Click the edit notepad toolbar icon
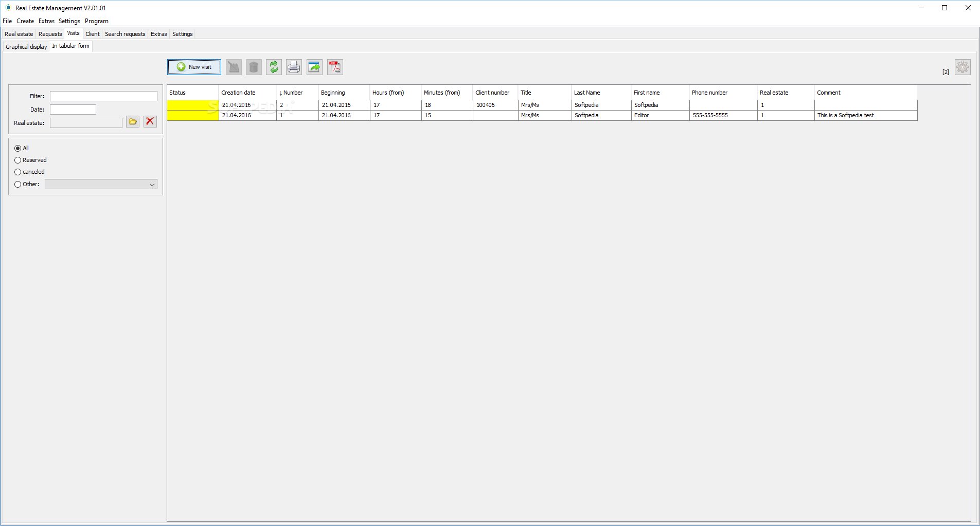The width and height of the screenshot is (980, 526). [234, 67]
